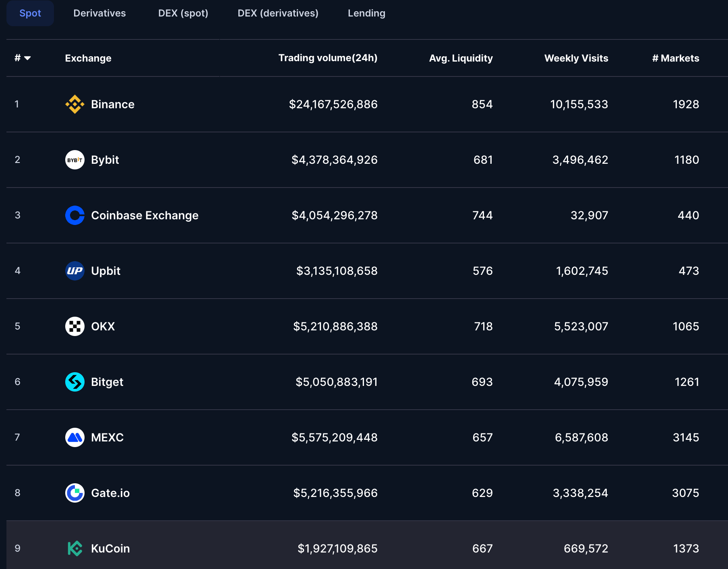
Task: Click Bybit liquidity value 681
Action: pyautogui.click(x=483, y=160)
